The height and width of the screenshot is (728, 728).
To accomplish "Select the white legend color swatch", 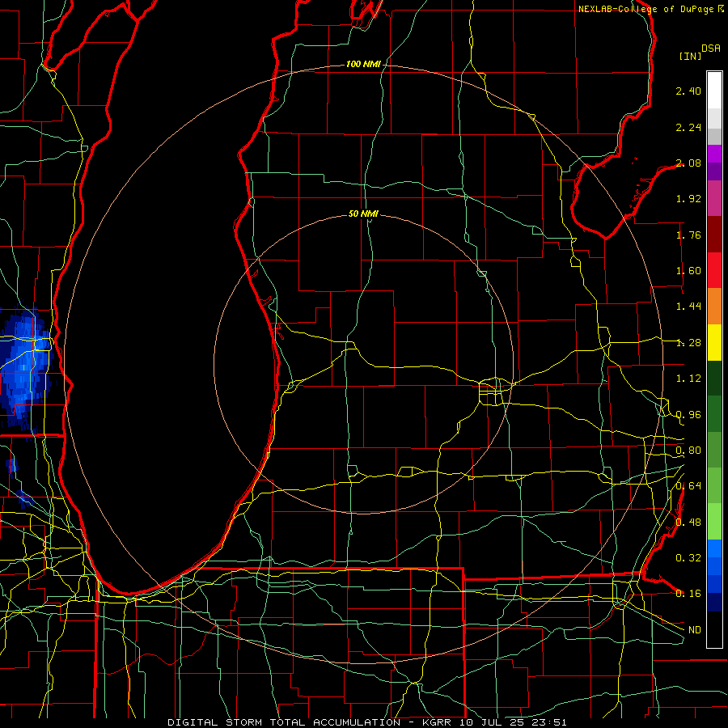I will (714, 91).
